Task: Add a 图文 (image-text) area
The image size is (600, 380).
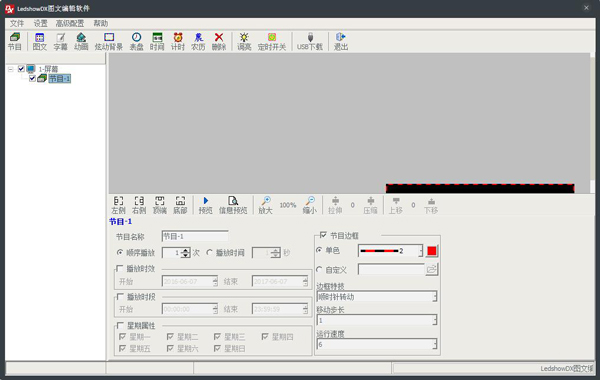Action: click(39, 41)
